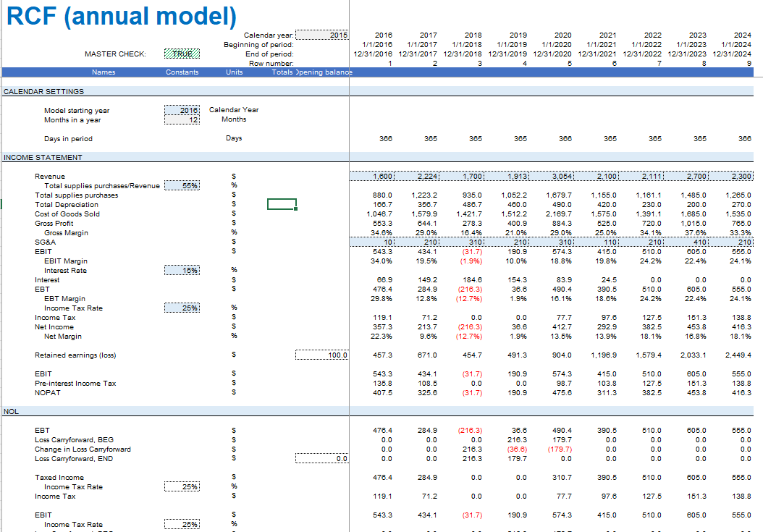Click the Retained earnings opening balance 100.0

click(x=322, y=355)
